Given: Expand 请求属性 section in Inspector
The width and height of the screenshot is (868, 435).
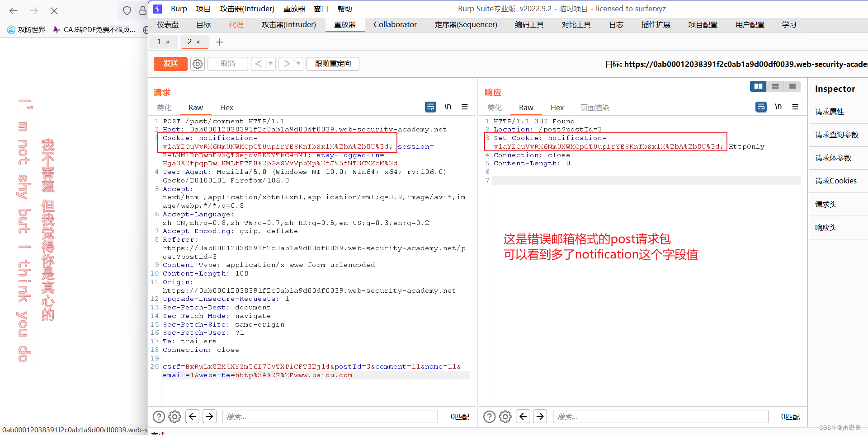Looking at the screenshot, I should (839, 112).
